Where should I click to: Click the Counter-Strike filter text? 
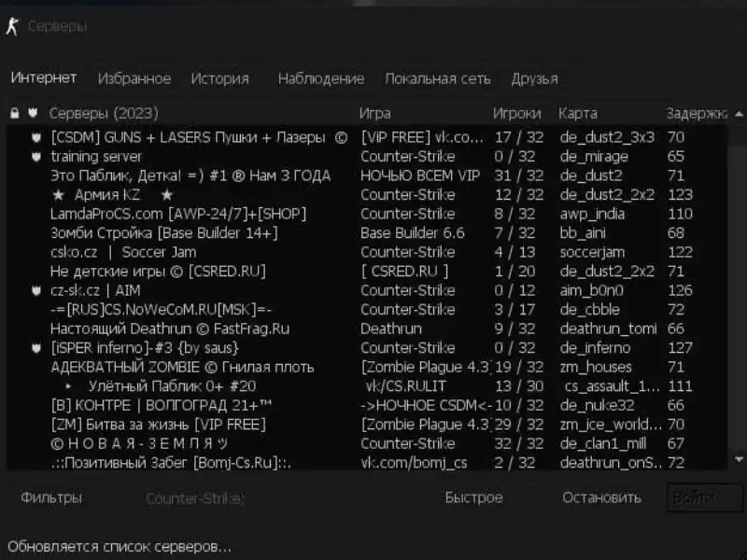click(195, 498)
